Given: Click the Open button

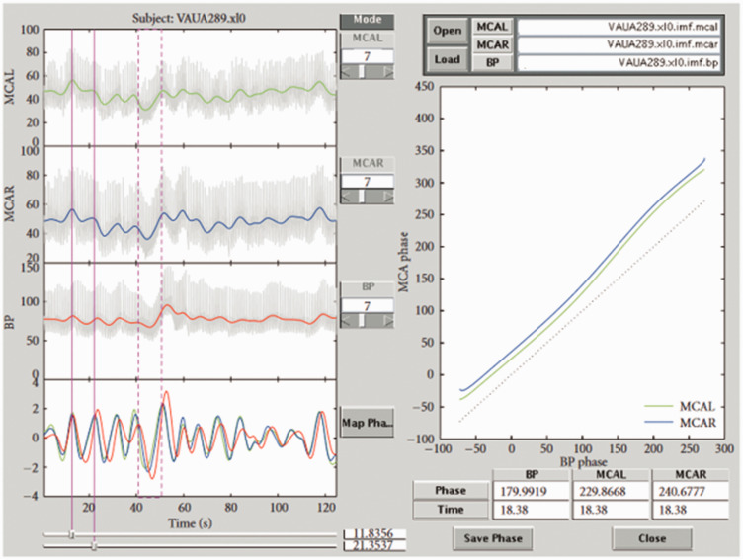Looking at the screenshot, I should [447, 31].
